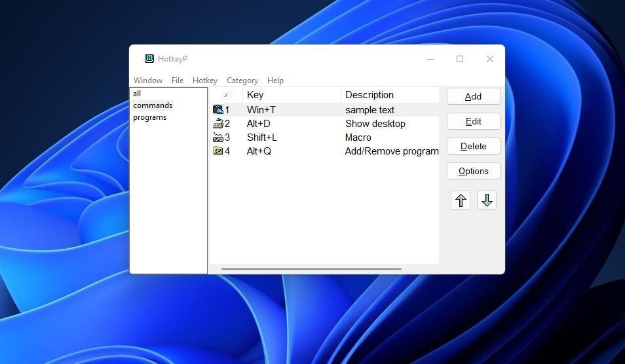Click the Add button
625x364 pixels.
point(474,96)
